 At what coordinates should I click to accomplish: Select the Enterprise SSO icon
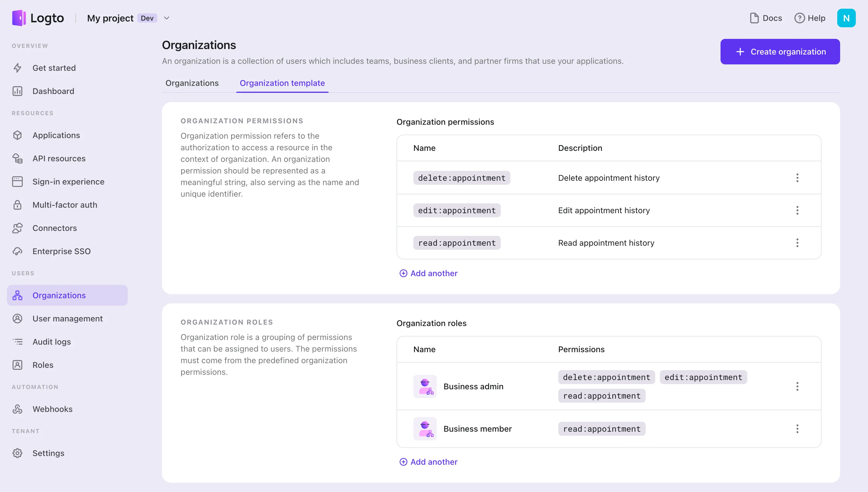[18, 251]
